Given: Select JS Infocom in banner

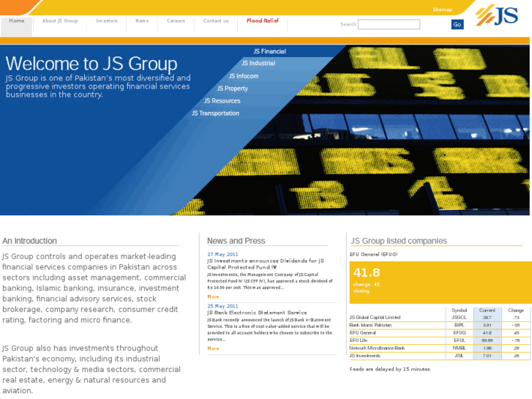Looking at the screenshot, I should [x=243, y=76].
